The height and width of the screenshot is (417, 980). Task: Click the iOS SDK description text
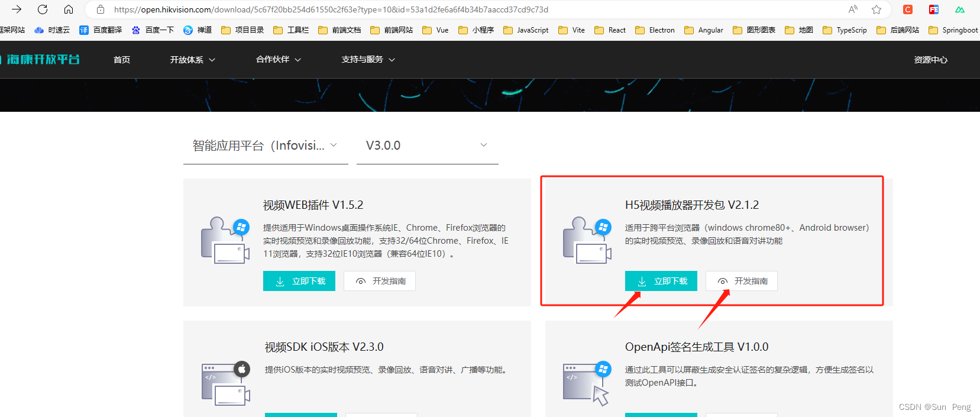[x=387, y=370]
